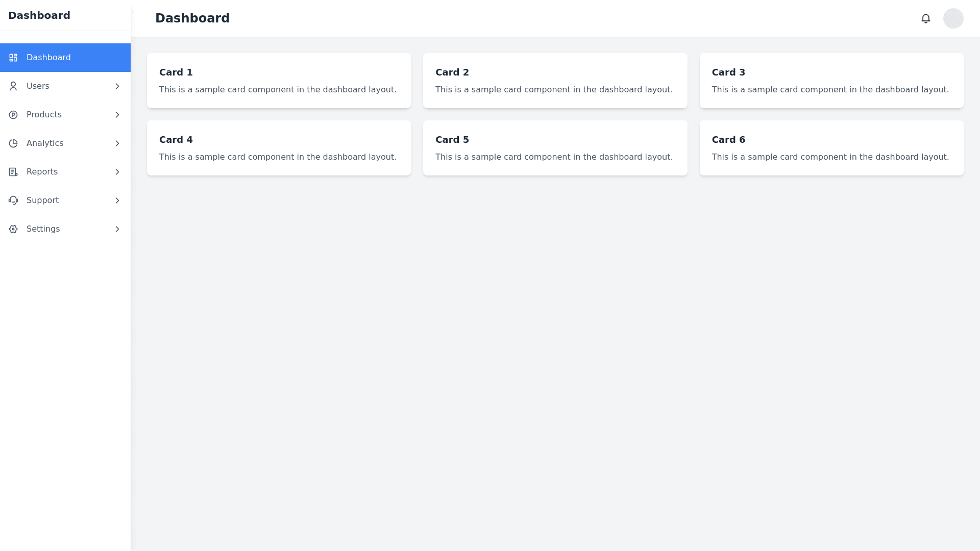
Task: Click the notification bell icon
Action: [925, 18]
